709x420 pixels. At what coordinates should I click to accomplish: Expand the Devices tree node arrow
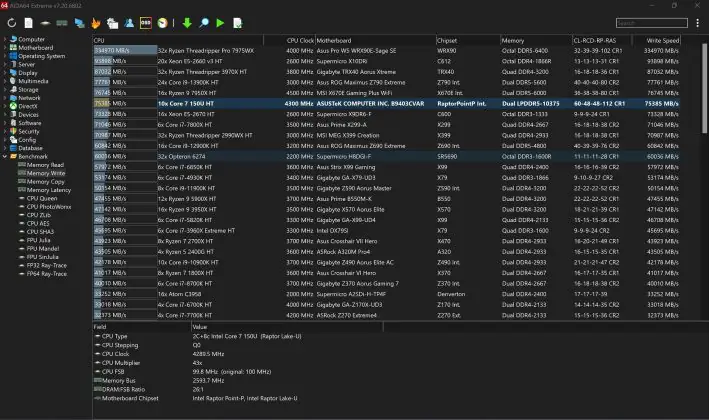tap(5, 114)
